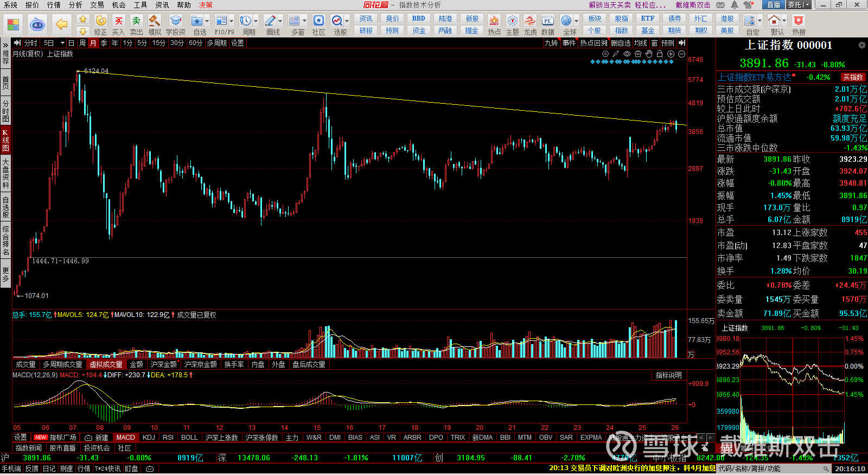
Task: Select the 金额 volume sub-tab
Action: [137, 364]
